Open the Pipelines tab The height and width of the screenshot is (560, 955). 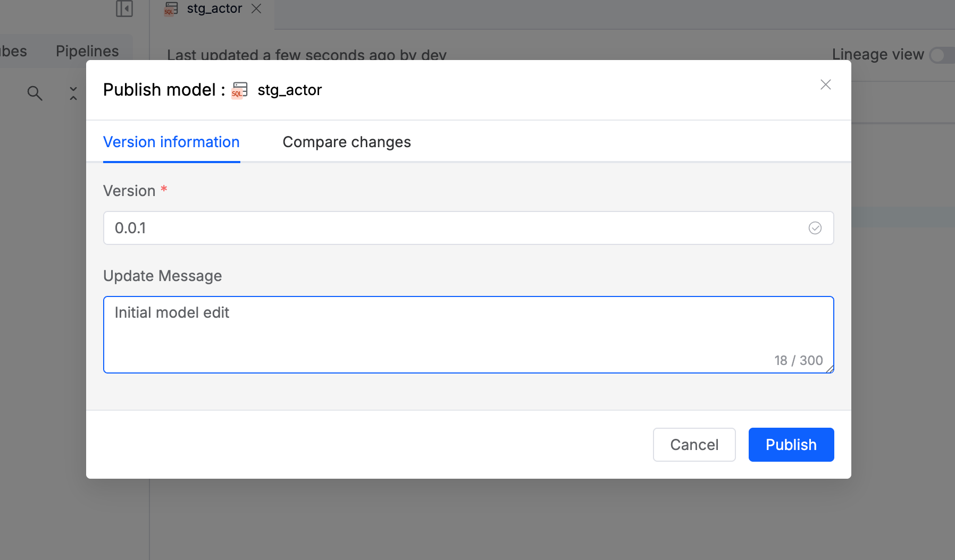(x=87, y=51)
